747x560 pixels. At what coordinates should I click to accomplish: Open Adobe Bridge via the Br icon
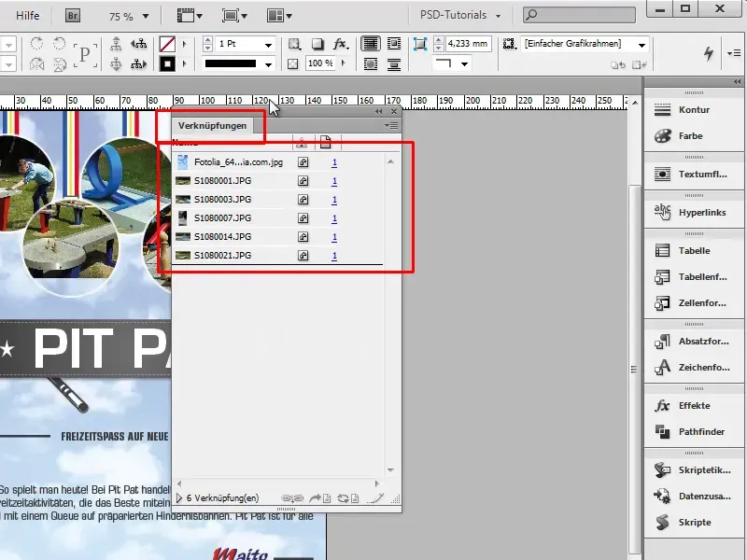[70, 15]
